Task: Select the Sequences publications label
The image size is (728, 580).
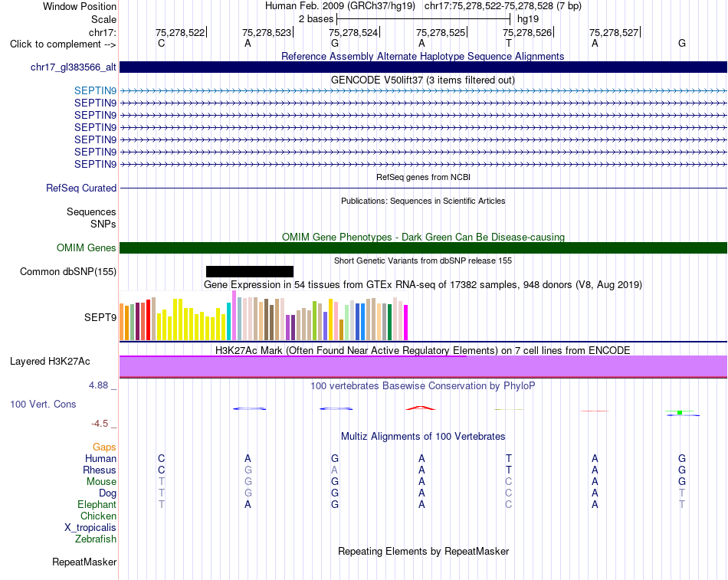Action: click(x=91, y=211)
